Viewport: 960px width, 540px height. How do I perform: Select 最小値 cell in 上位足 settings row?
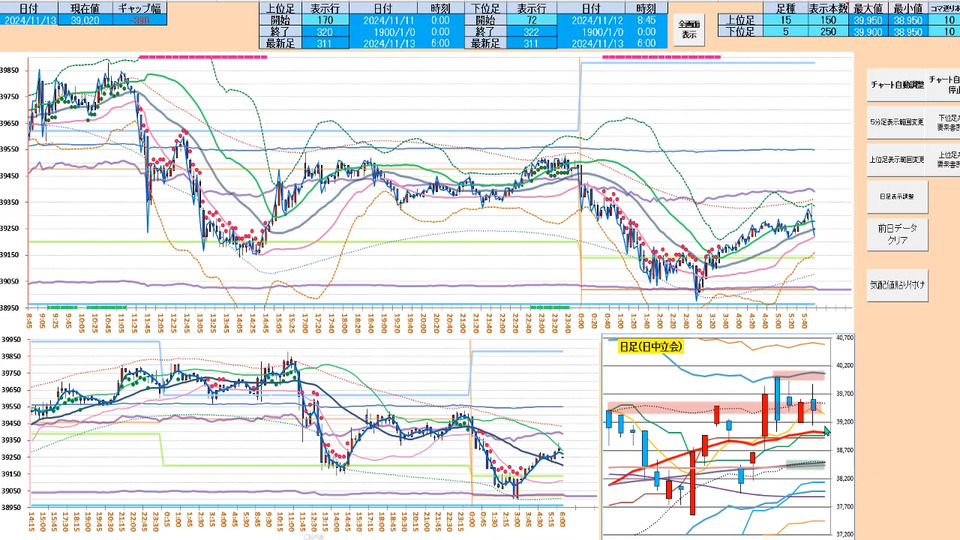tap(908, 20)
